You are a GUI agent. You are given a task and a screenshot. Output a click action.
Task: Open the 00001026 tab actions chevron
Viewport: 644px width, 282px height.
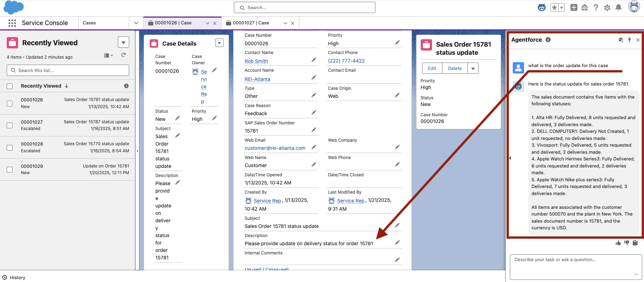pos(208,23)
